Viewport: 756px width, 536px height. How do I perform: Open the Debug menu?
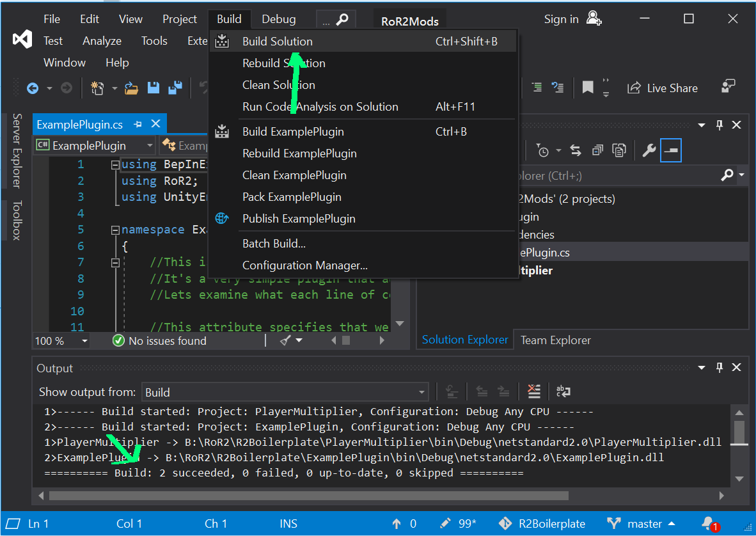[279, 19]
